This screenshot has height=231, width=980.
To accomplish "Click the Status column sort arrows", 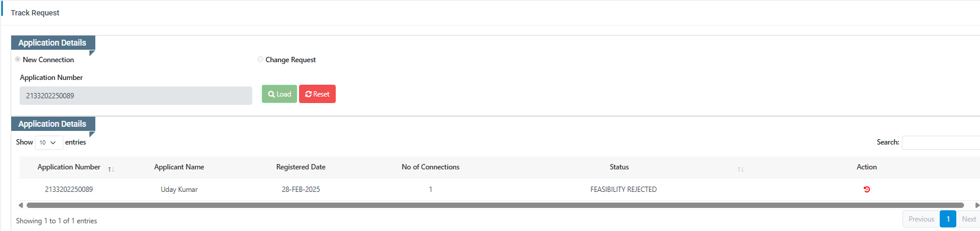I will click(740, 169).
